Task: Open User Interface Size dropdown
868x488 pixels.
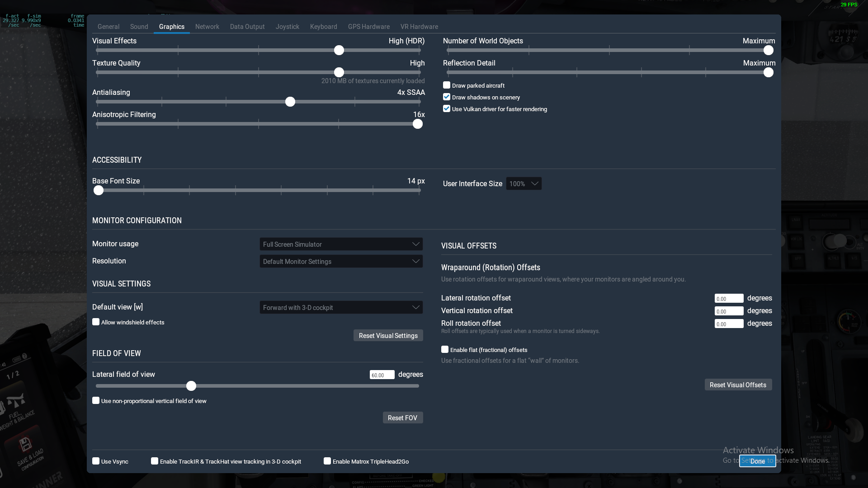Action: tap(524, 184)
